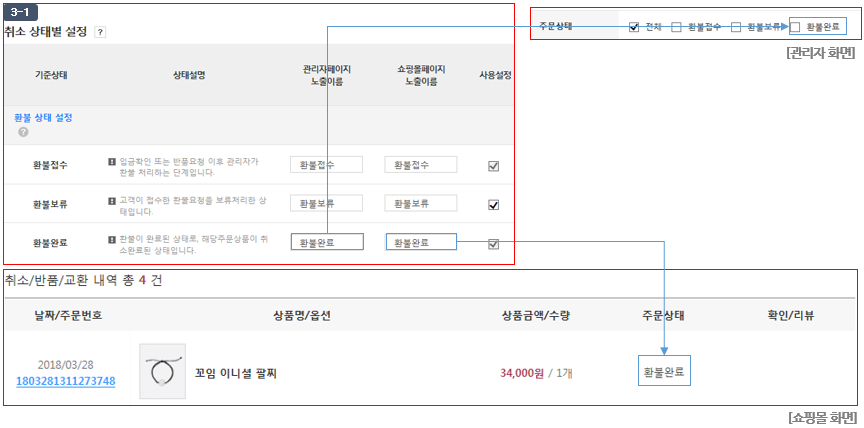Toggle the 사용설정 checkbox for the 환불완료 row
This screenshot has width=864, height=428.
[494, 244]
